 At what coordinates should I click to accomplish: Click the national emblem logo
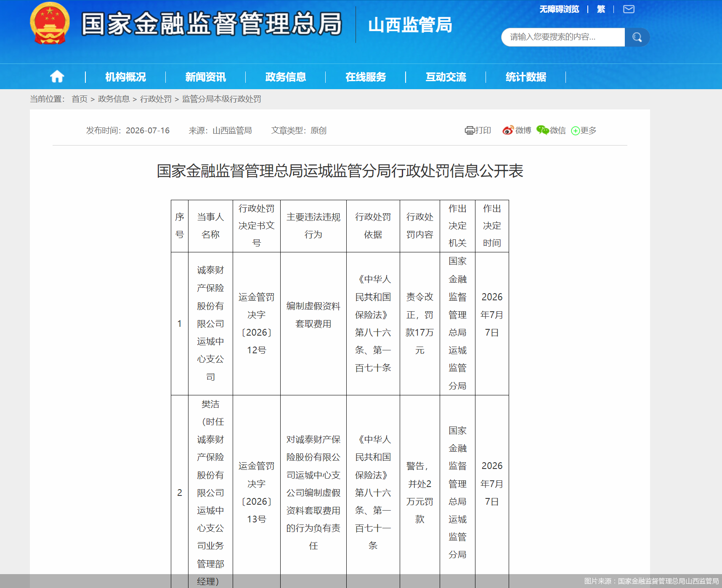(x=50, y=23)
